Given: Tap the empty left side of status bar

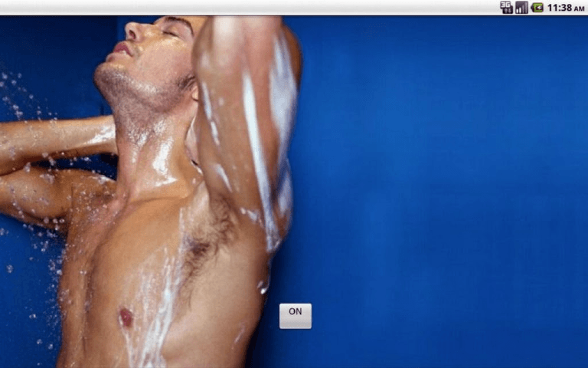Looking at the screenshot, I should click(230, 7).
